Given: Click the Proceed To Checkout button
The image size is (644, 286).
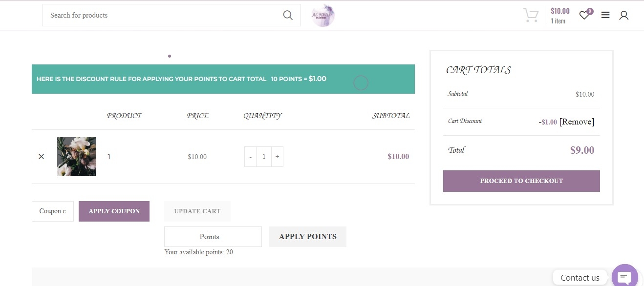Looking at the screenshot, I should tap(521, 181).
